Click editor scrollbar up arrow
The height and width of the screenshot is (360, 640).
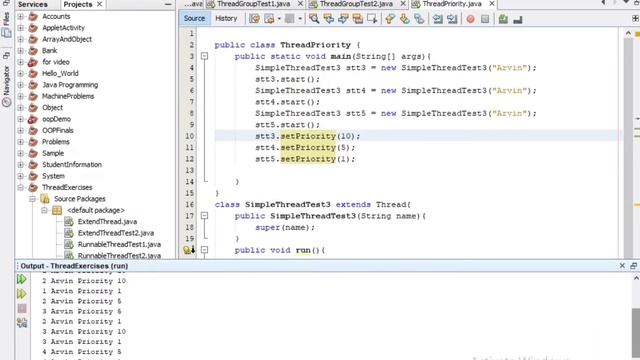(628, 33)
